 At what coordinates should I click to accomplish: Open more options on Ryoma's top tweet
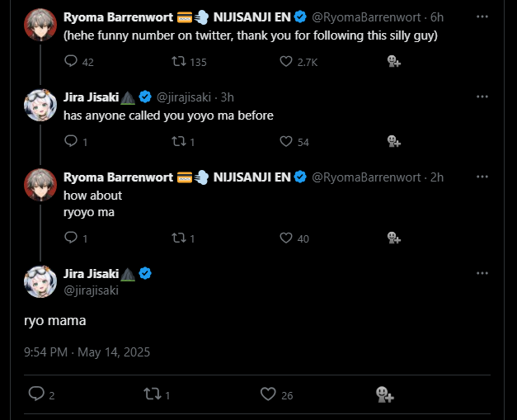[x=493, y=17]
